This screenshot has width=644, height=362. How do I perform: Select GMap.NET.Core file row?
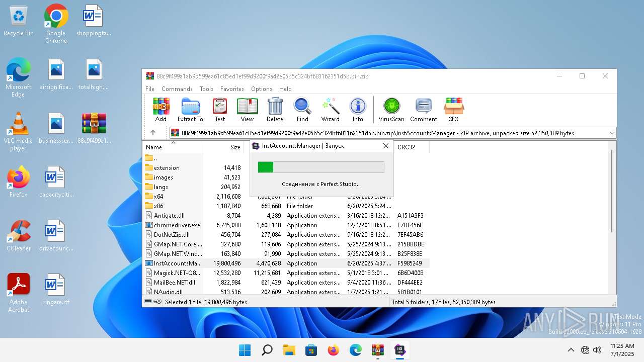coord(287,244)
